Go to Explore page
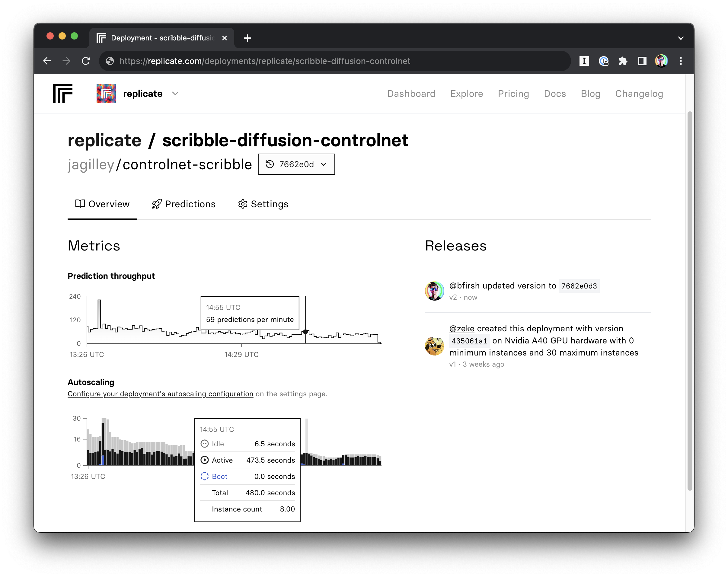Screen dimensions: 728x577 tap(466, 94)
